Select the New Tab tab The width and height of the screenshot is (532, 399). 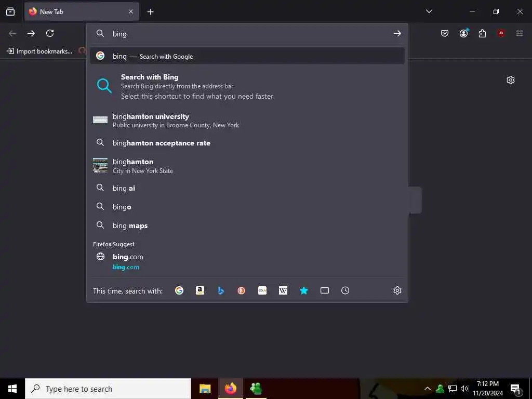(82, 11)
